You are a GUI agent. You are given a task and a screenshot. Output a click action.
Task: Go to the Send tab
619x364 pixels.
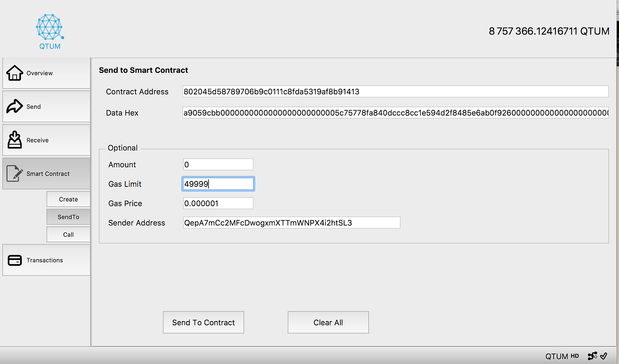pos(46,106)
